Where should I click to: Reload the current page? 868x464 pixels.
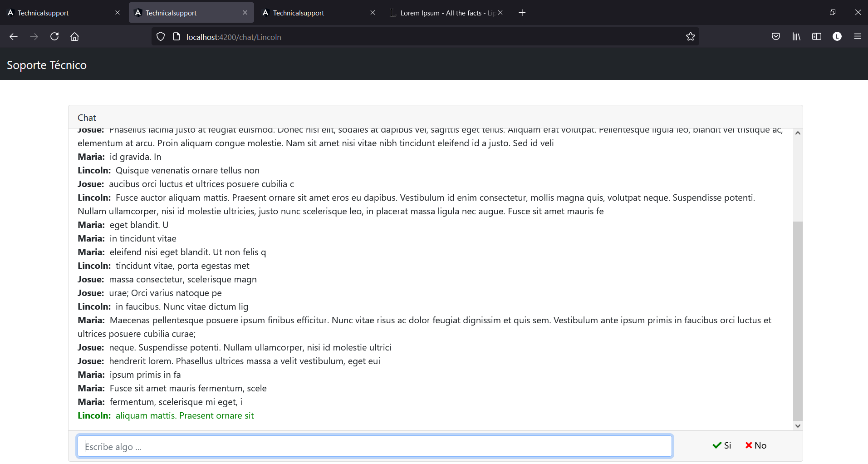(x=54, y=37)
